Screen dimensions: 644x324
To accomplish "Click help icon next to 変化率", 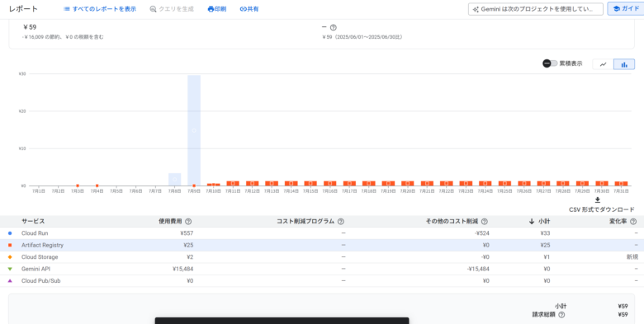I will 633,222.
